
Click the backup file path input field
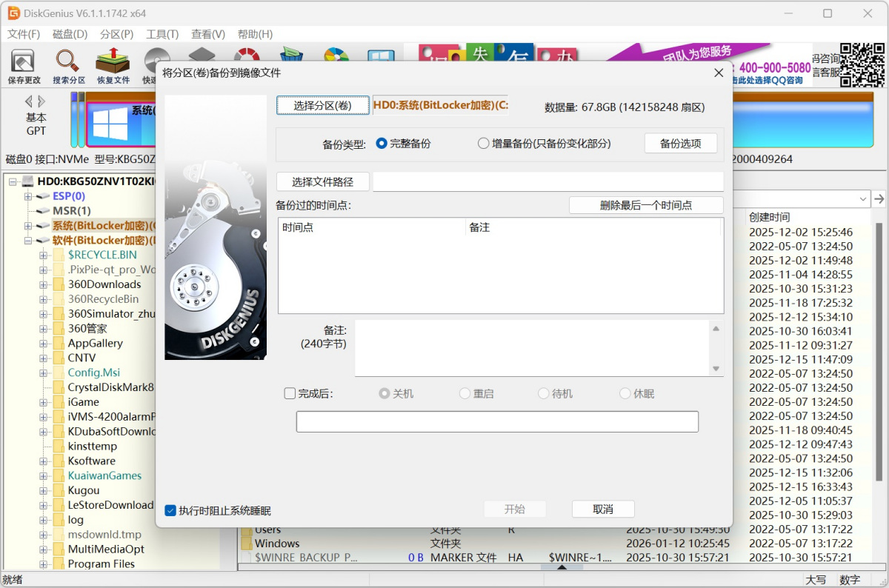[547, 182]
